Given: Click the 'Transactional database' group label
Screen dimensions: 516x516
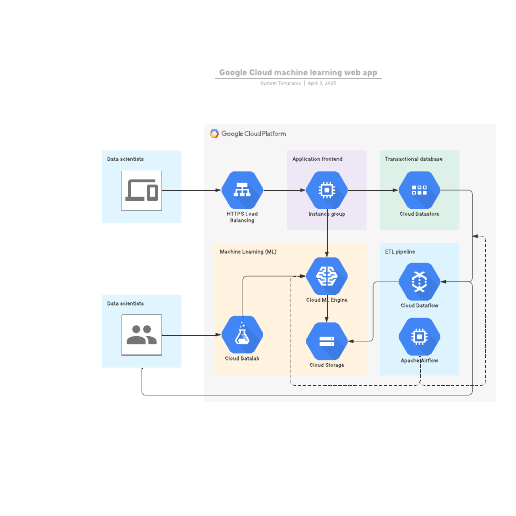Looking at the screenshot, I should (x=414, y=159).
